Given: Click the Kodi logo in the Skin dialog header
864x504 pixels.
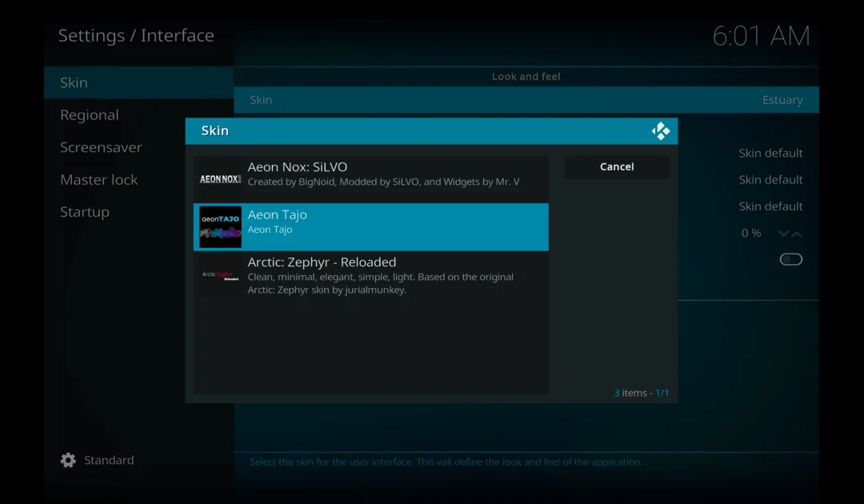Looking at the screenshot, I should pyautogui.click(x=661, y=130).
